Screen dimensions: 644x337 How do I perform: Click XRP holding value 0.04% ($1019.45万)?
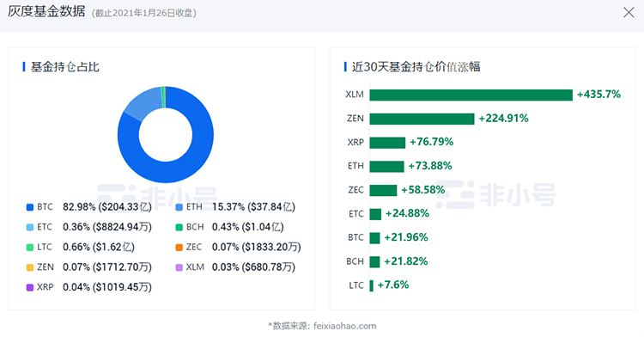coord(107,287)
